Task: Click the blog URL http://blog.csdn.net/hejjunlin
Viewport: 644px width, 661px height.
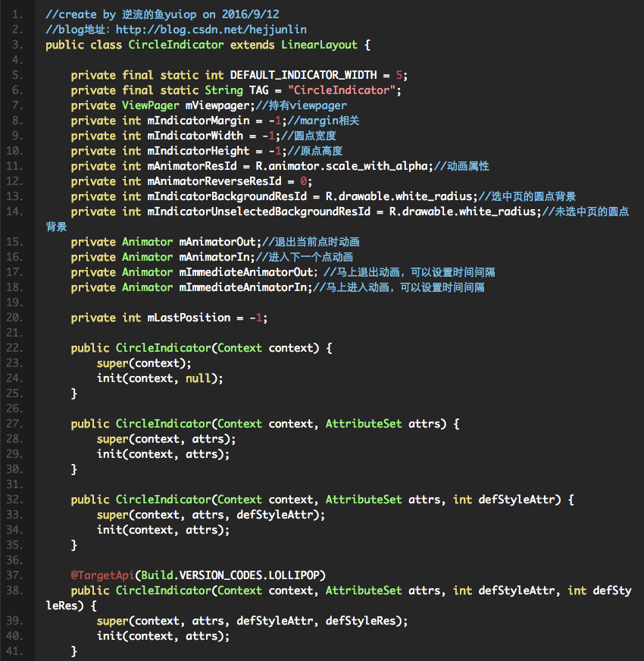Action: coord(211,30)
